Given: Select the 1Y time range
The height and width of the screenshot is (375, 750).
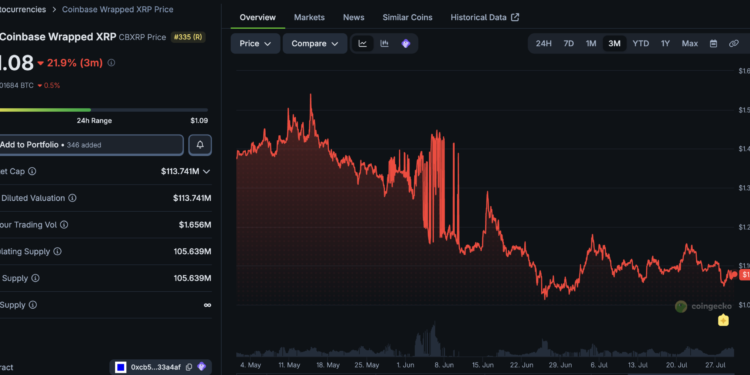Looking at the screenshot, I should 665,44.
